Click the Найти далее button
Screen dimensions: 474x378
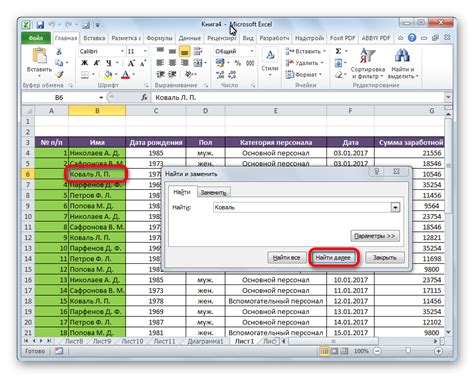click(x=333, y=257)
